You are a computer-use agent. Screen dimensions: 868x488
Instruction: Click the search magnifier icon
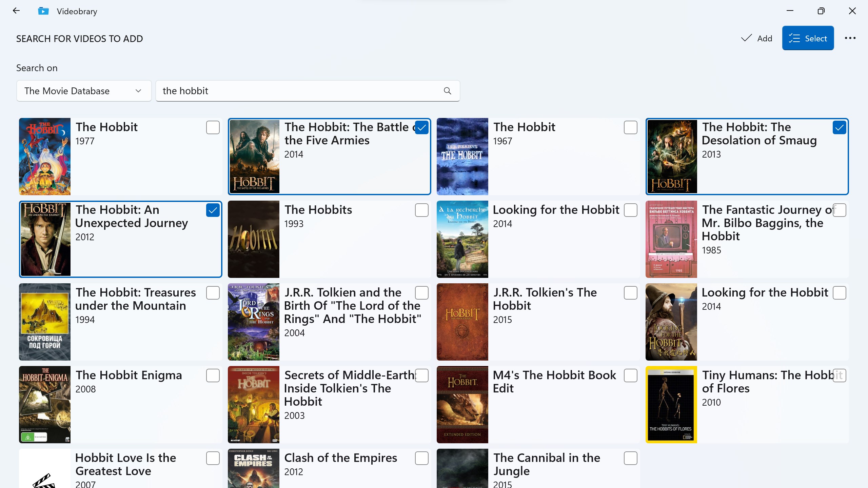[x=448, y=91]
